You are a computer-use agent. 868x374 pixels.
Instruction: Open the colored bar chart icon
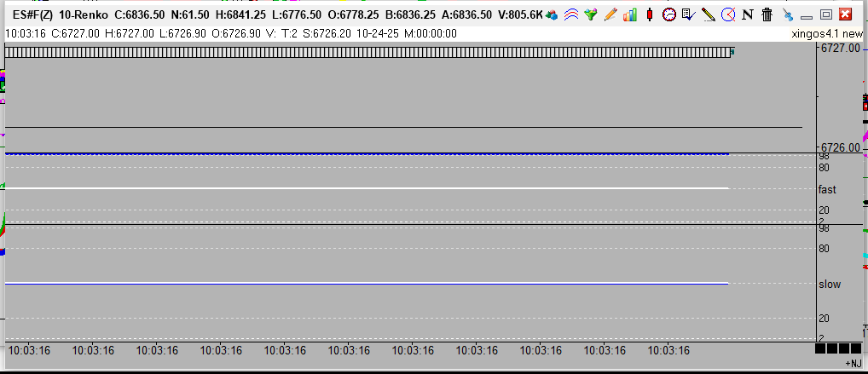[630, 14]
